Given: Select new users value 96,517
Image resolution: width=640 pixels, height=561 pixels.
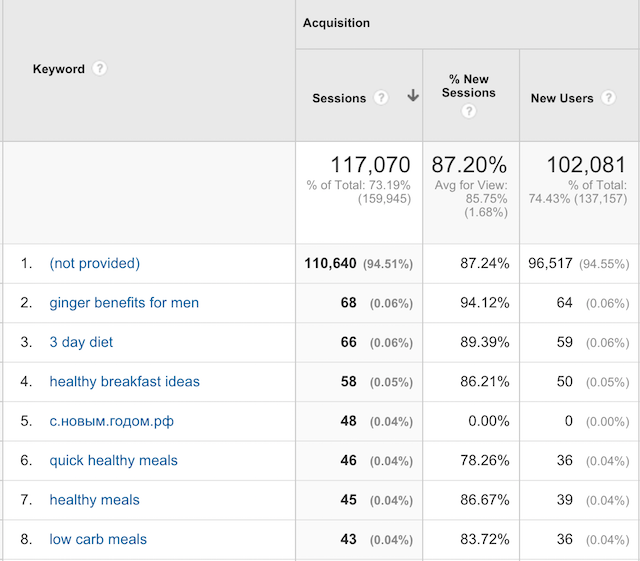Looking at the screenshot, I should pyautogui.click(x=550, y=263).
